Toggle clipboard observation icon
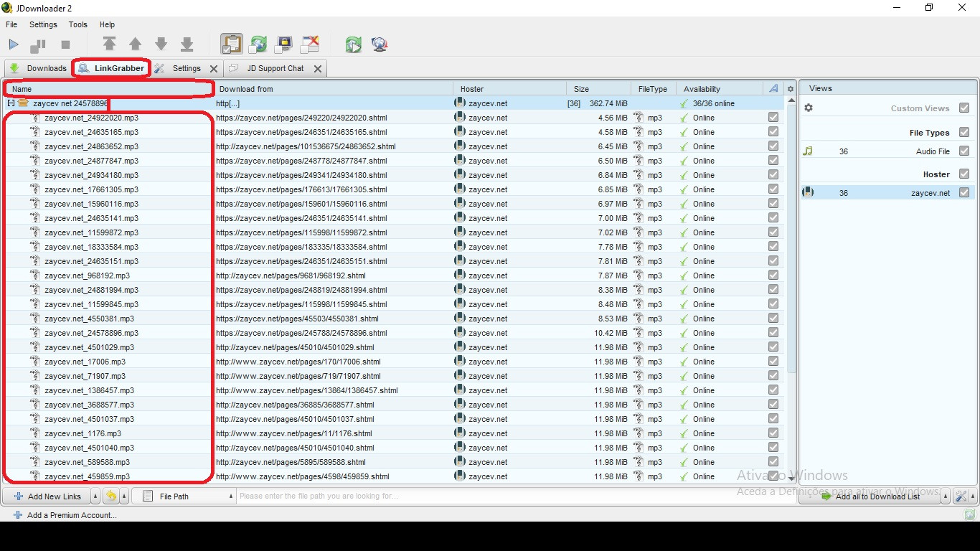 click(x=231, y=44)
